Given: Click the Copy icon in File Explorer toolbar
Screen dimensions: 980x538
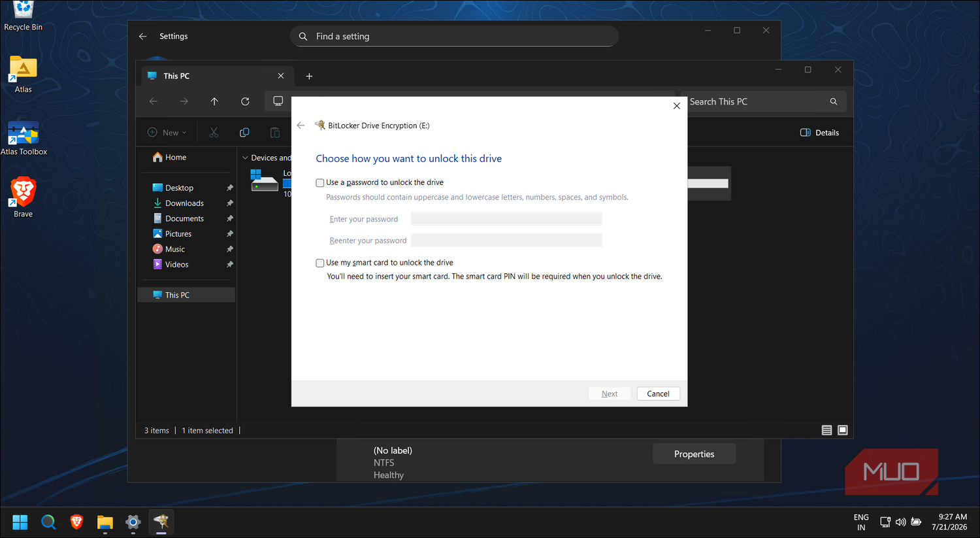Looking at the screenshot, I should click(x=244, y=133).
